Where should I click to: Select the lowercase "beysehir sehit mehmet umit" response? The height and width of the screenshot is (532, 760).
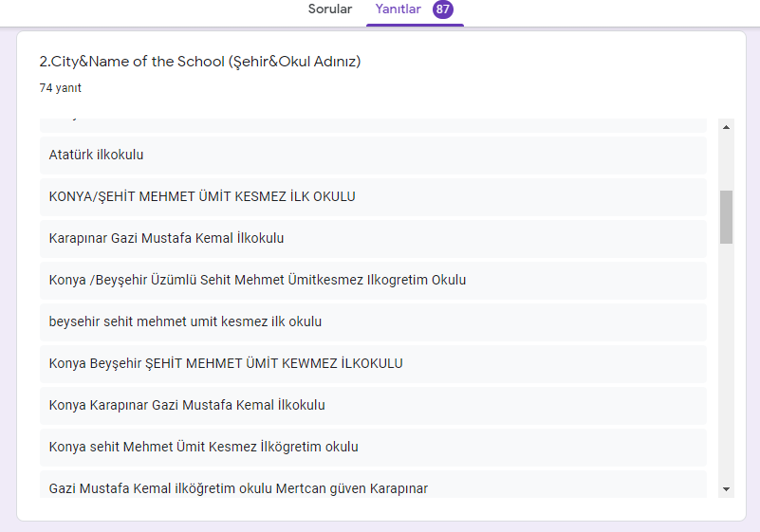pyautogui.click(x=185, y=321)
